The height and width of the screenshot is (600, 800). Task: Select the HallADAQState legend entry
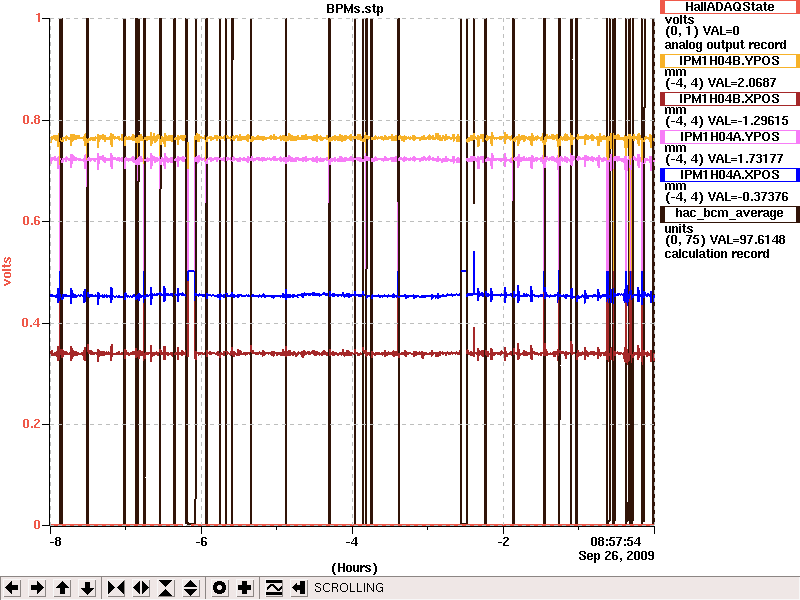point(730,7)
